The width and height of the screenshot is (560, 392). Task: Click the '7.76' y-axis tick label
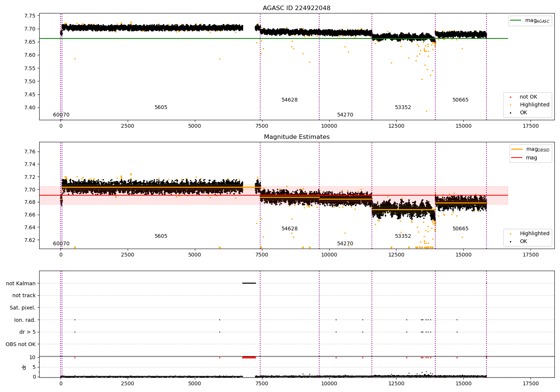tap(30, 152)
